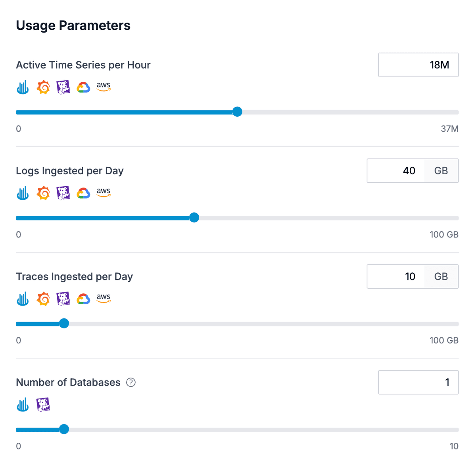Select the SigNoz icon under Active Time Series
This screenshot has width=476, height=463.
(23, 87)
